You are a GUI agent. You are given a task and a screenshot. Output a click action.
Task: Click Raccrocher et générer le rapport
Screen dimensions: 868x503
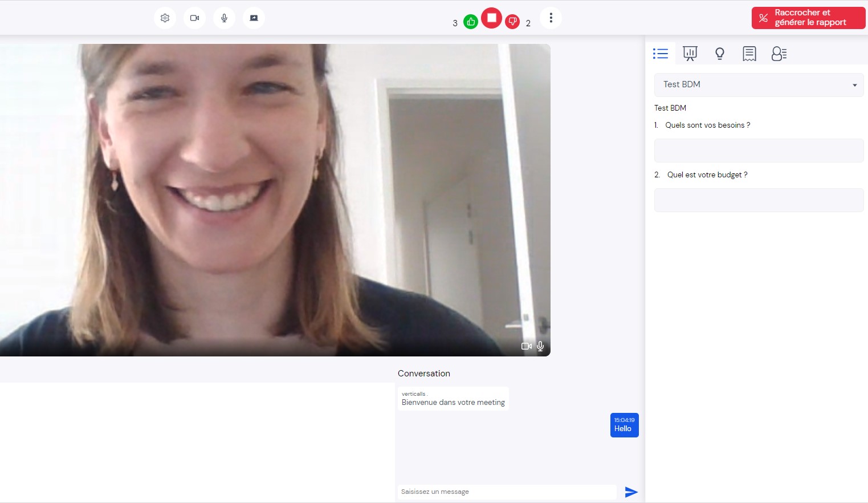808,18
